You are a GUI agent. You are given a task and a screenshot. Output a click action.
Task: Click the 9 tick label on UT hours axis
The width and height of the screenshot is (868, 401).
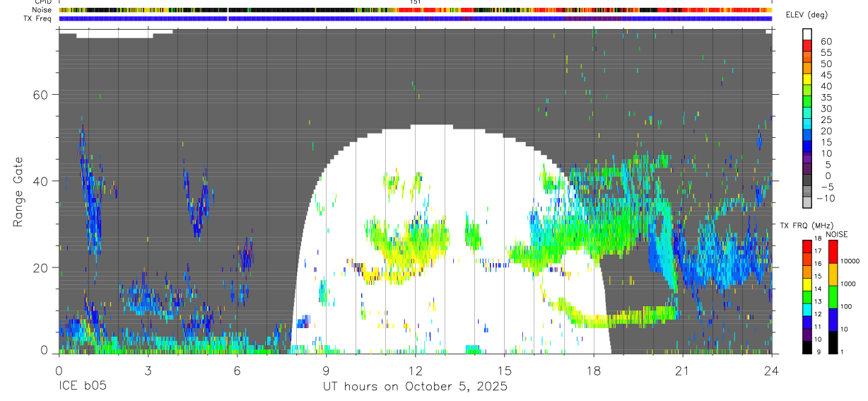click(326, 370)
